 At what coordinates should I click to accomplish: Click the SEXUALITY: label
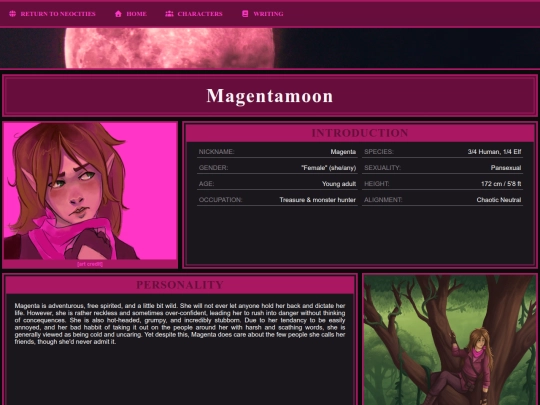click(382, 168)
